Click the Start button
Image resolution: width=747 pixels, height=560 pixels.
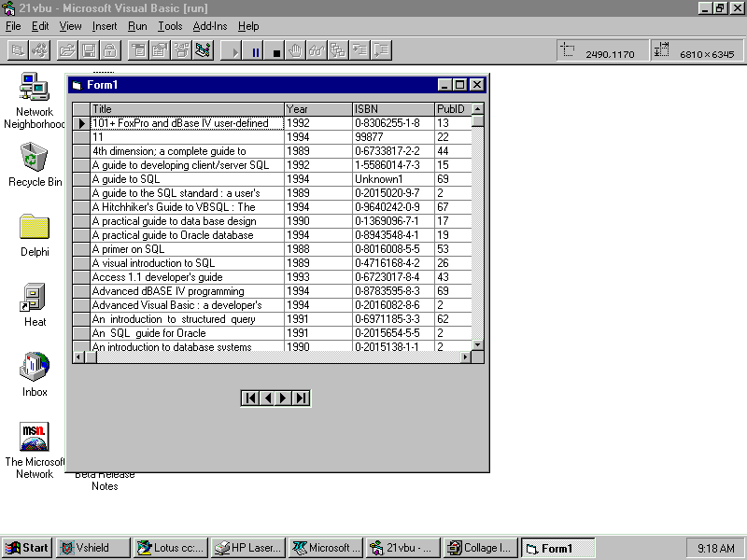click(27, 548)
